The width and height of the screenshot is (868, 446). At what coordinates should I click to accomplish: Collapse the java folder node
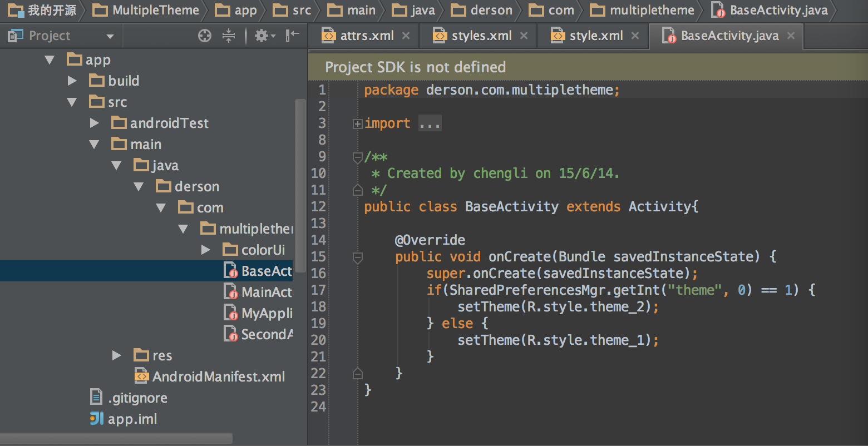pos(117,165)
